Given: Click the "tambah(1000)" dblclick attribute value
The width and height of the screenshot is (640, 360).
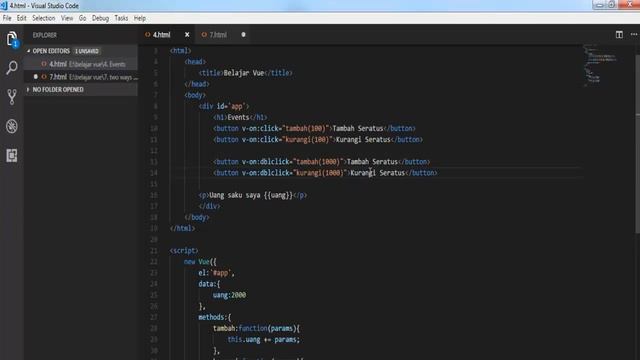Looking at the screenshot, I should 320,162.
